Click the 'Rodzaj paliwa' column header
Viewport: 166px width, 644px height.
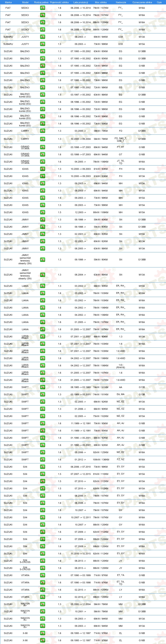[41, 2]
